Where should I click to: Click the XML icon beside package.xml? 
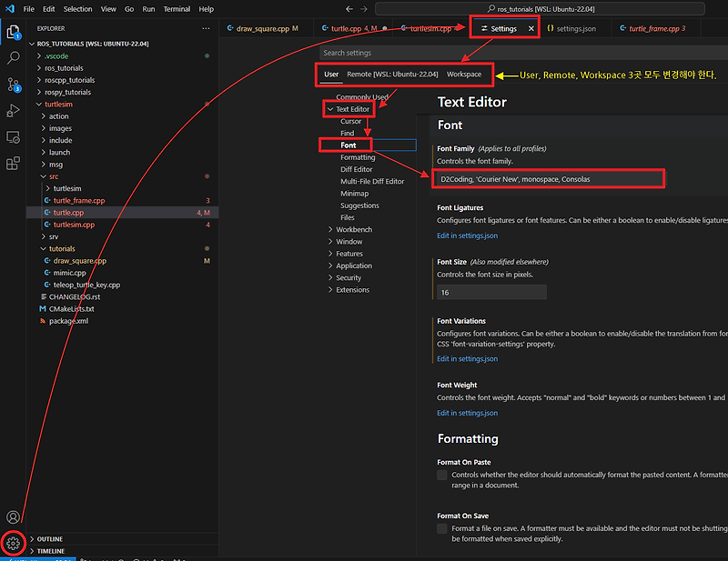[43, 321]
